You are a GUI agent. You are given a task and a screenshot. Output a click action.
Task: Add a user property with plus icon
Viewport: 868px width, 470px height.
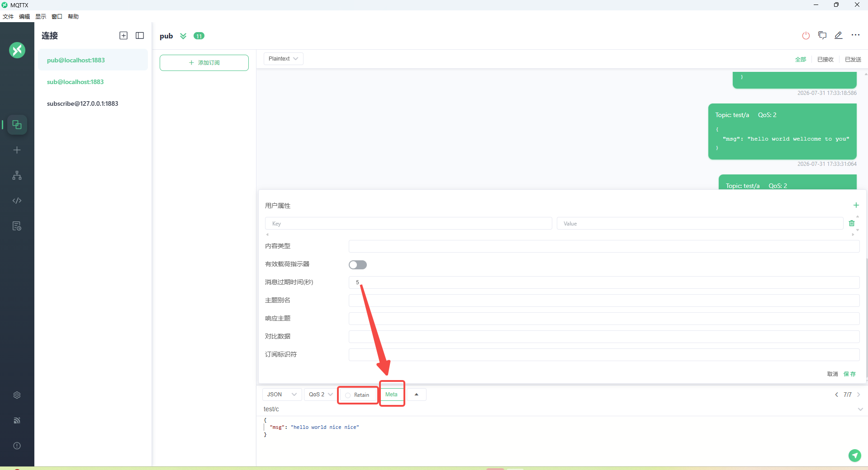click(856, 205)
